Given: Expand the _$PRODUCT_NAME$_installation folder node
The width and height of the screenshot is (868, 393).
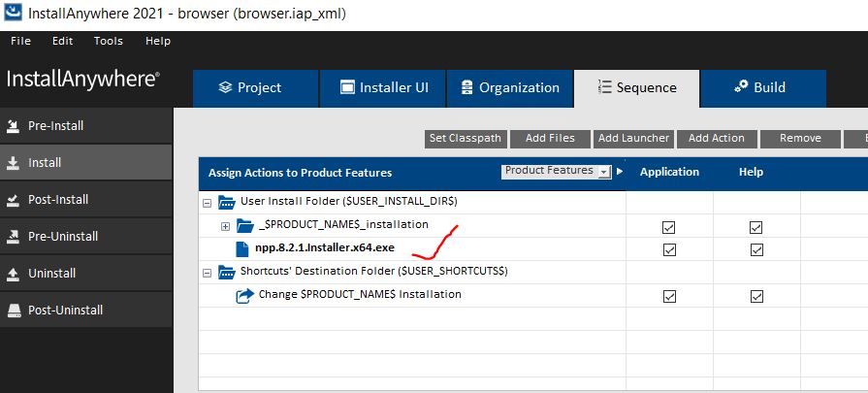Looking at the screenshot, I should [x=225, y=226].
